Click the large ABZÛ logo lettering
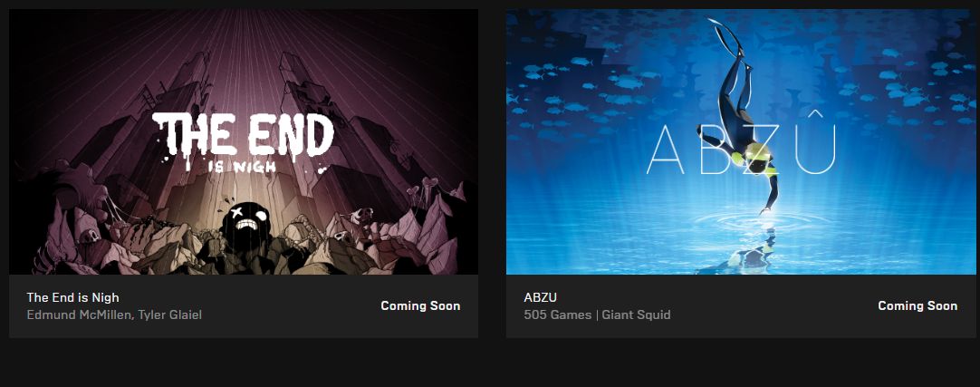This screenshot has height=387, width=980. coord(741,150)
